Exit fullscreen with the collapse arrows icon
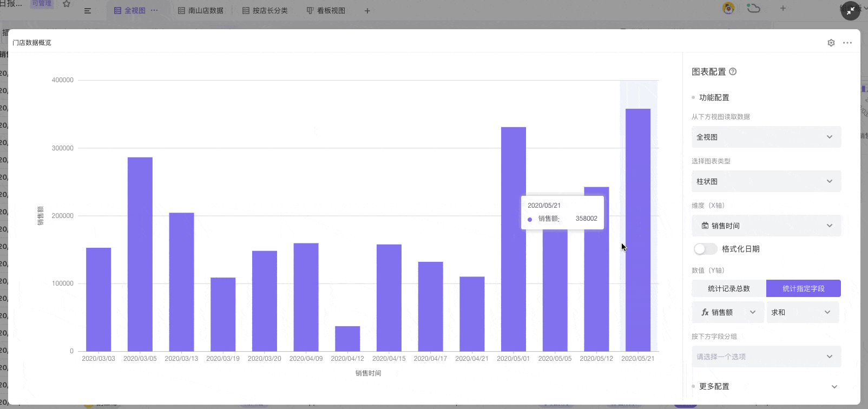 851,10
